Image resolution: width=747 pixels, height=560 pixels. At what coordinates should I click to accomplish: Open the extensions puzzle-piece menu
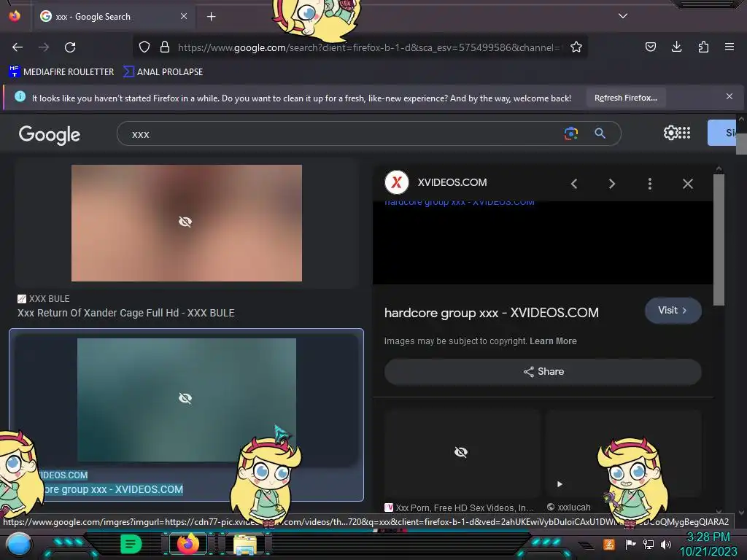[703, 47]
